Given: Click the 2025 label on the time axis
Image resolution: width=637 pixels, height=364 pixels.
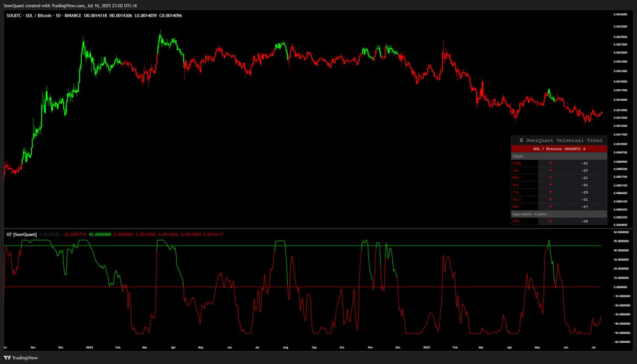Looking at the screenshot, I should pyautogui.click(x=427, y=348).
